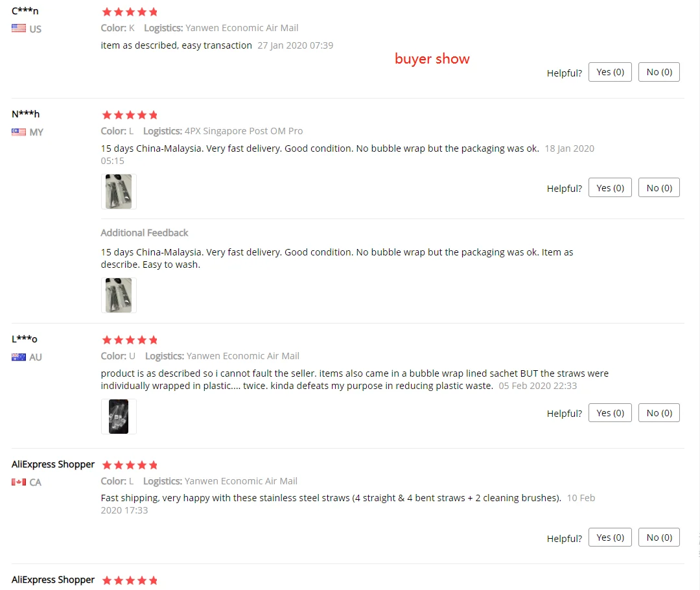Screen dimensions: 700x590
Task: Vote No (0) on L***o's plastic waste review
Action: click(659, 413)
